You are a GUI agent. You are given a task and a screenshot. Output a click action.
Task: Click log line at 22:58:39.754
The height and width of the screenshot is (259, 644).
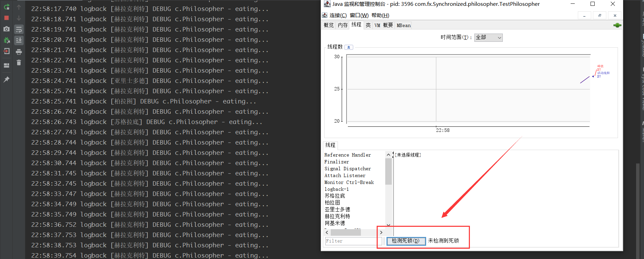pyautogui.click(x=150, y=255)
